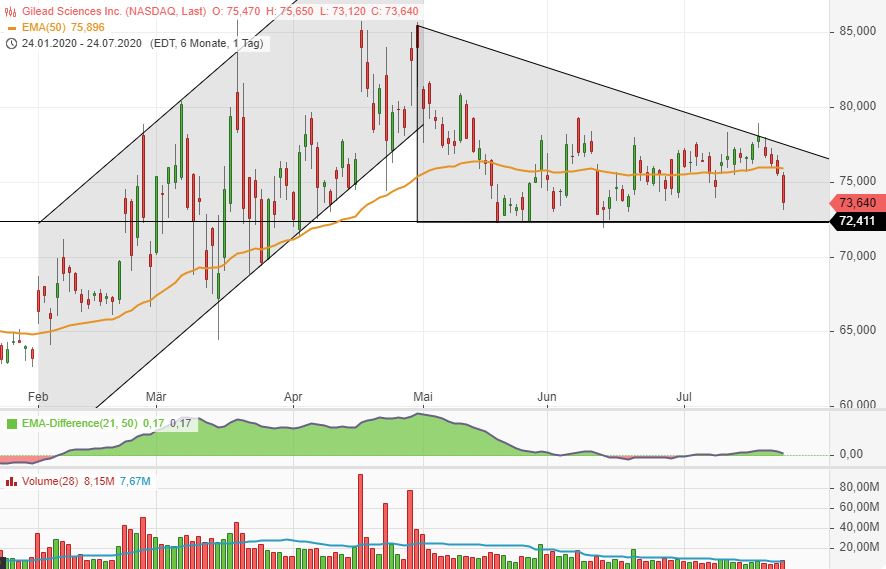
Task: Click the tallest red volume bar in April
Action: coord(360,522)
